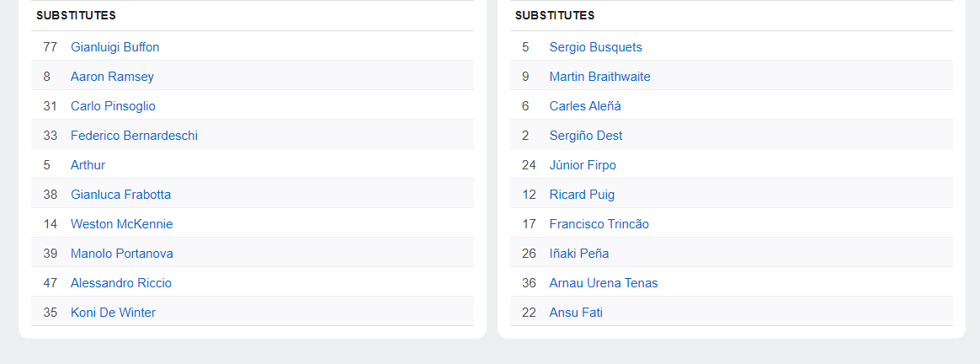Open Arnau Urena Tenas's profile
Viewport: 980px width, 364px height.
(x=604, y=283)
